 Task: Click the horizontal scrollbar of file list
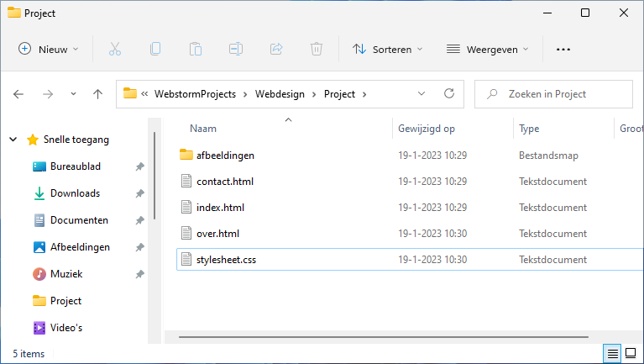(x=383, y=337)
